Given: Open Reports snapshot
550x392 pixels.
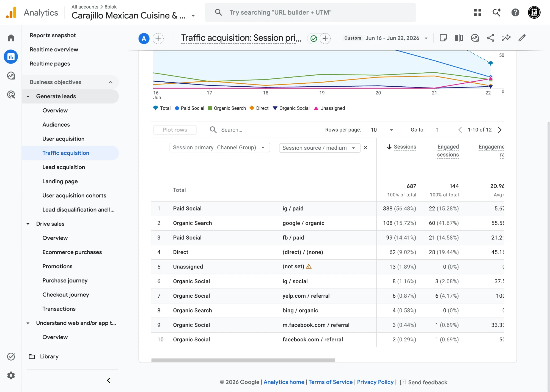Looking at the screenshot, I should [53, 35].
